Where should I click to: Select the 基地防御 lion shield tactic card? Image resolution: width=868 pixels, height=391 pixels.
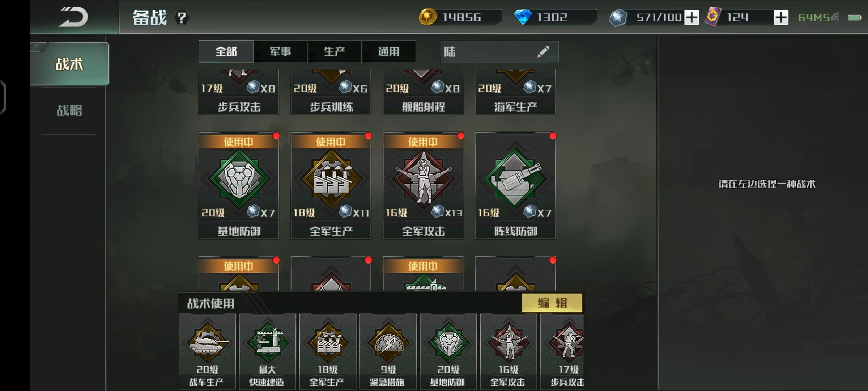coord(239,185)
